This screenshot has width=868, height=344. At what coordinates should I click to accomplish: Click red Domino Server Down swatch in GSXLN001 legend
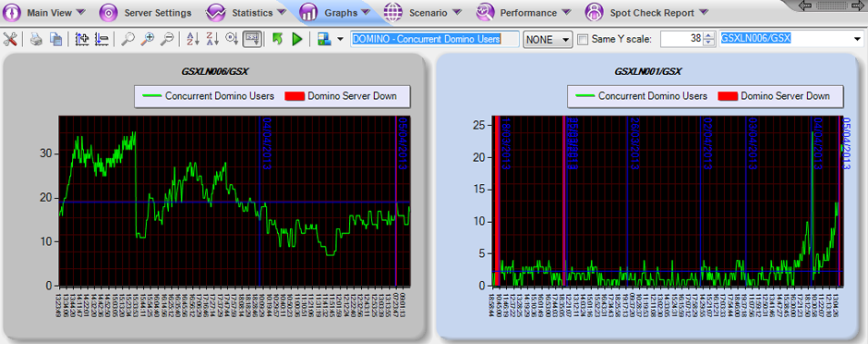728,96
